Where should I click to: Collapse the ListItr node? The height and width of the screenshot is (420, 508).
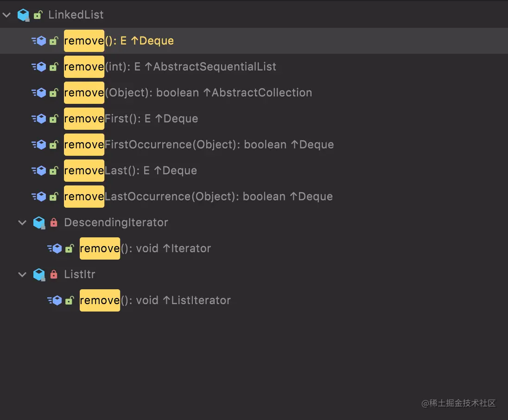click(22, 274)
